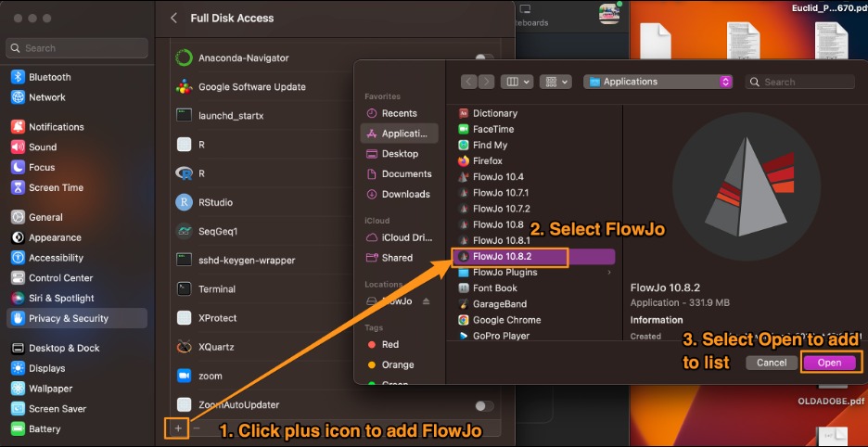Select the Terminal app entry
The height and width of the screenshot is (447, 868).
217,289
